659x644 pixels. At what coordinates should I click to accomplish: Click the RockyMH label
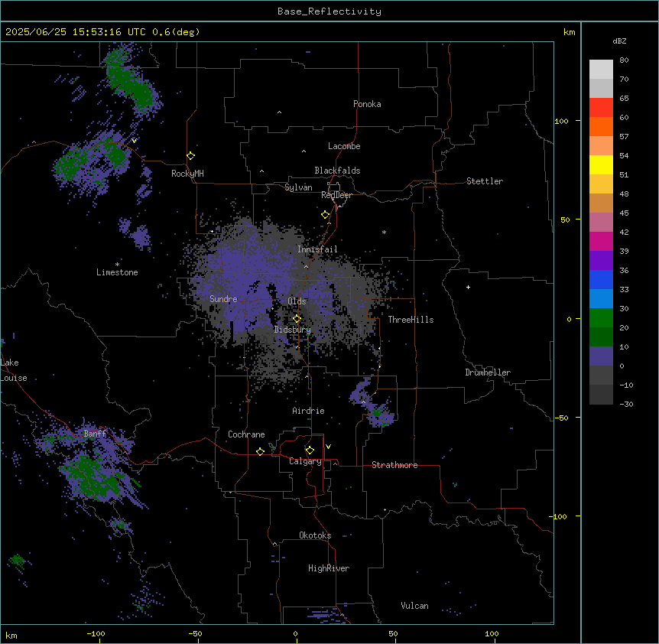click(x=187, y=174)
